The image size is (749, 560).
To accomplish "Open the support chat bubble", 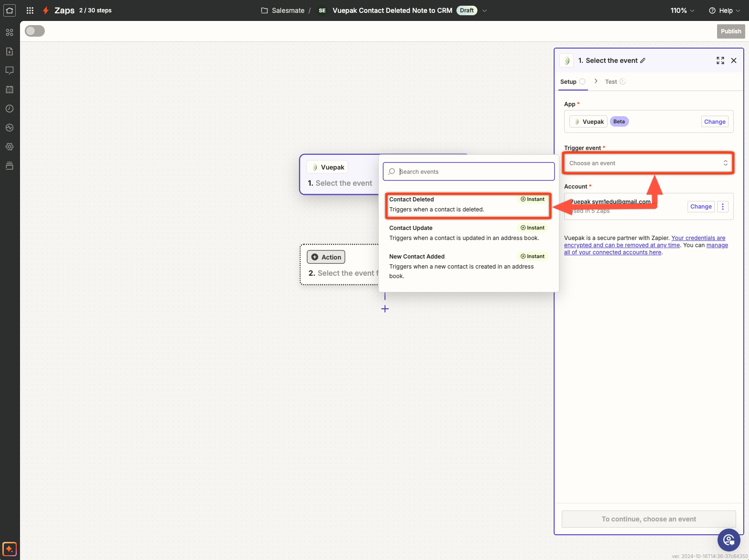I will 729,540.
